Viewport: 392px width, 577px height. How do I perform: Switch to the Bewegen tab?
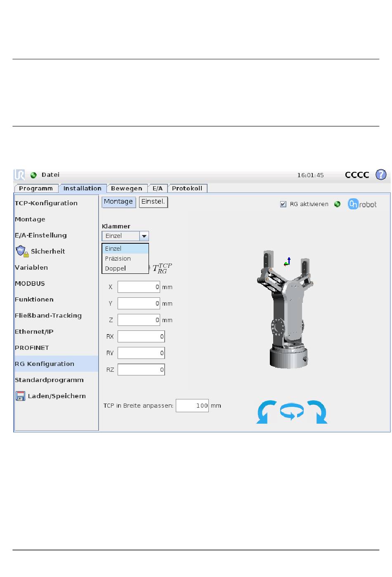pos(127,188)
